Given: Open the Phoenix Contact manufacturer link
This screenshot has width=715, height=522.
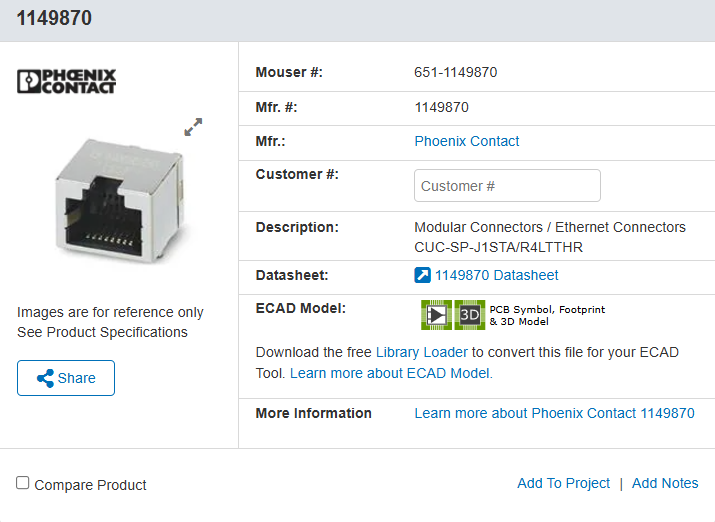Looking at the screenshot, I should 466,141.
